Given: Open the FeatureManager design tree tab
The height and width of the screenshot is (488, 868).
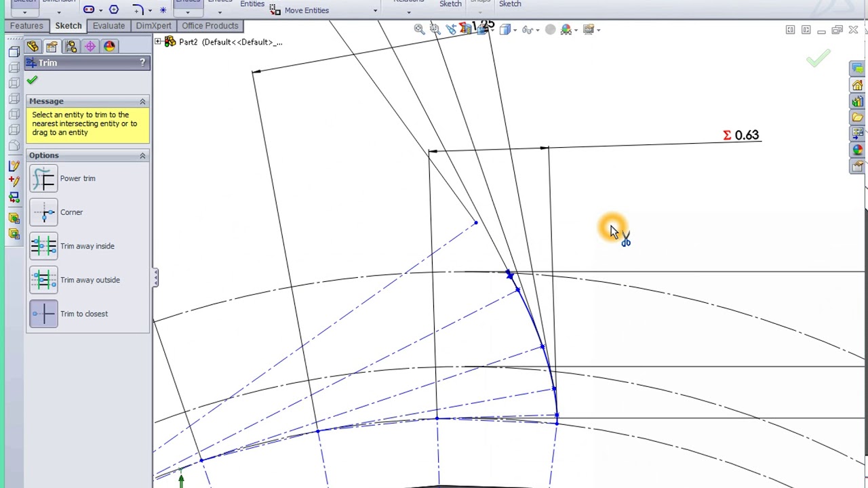Looking at the screenshot, I should pyautogui.click(x=33, y=46).
